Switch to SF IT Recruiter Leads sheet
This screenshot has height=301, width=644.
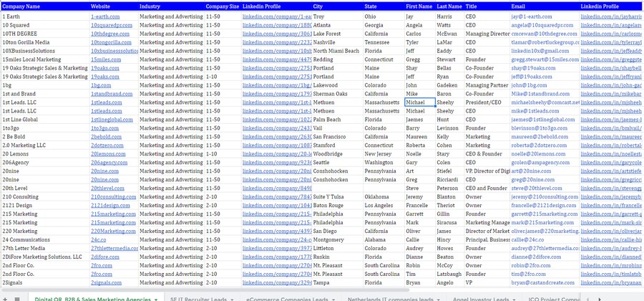click(x=198, y=300)
